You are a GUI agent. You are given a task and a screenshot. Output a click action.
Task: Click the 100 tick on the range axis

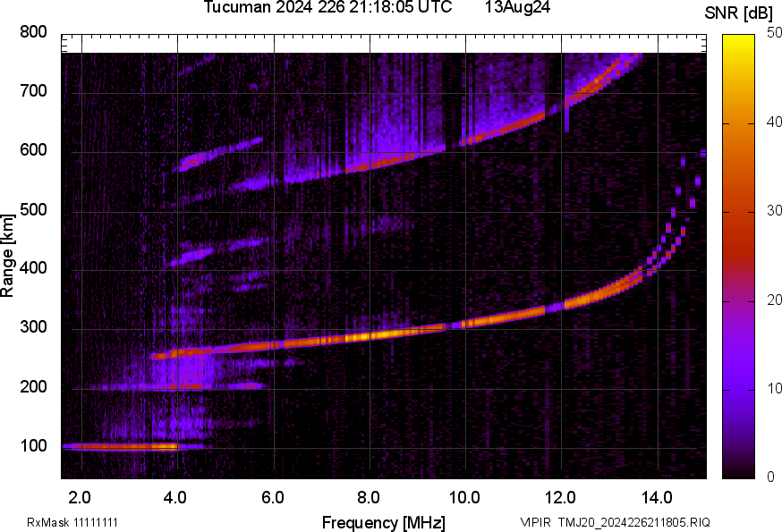(x=33, y=446)
